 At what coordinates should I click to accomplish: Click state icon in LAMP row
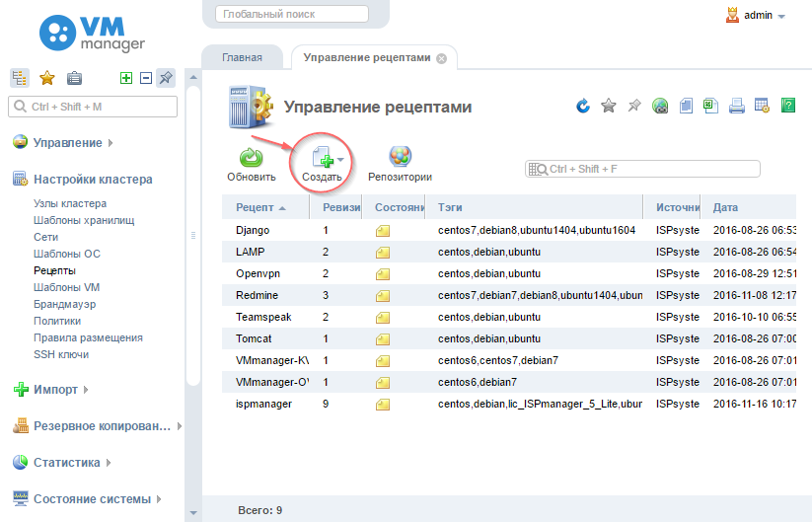383,253
